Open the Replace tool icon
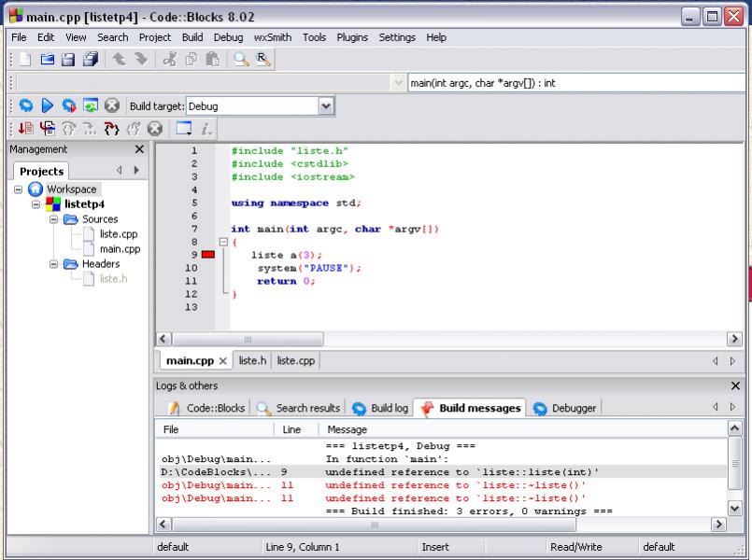Viewport: 752px width, 560px height. 262,60
